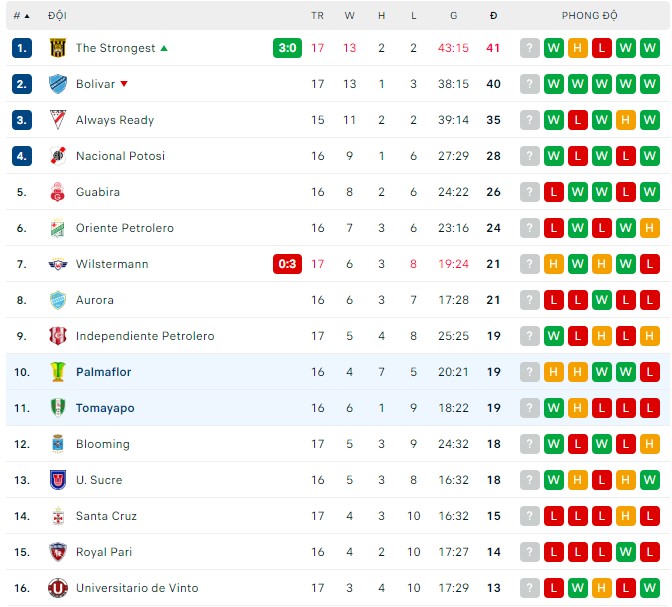The image size is (672, 607).
Task: Click the Aurora team crest
Action: click(x=57, y=300)
